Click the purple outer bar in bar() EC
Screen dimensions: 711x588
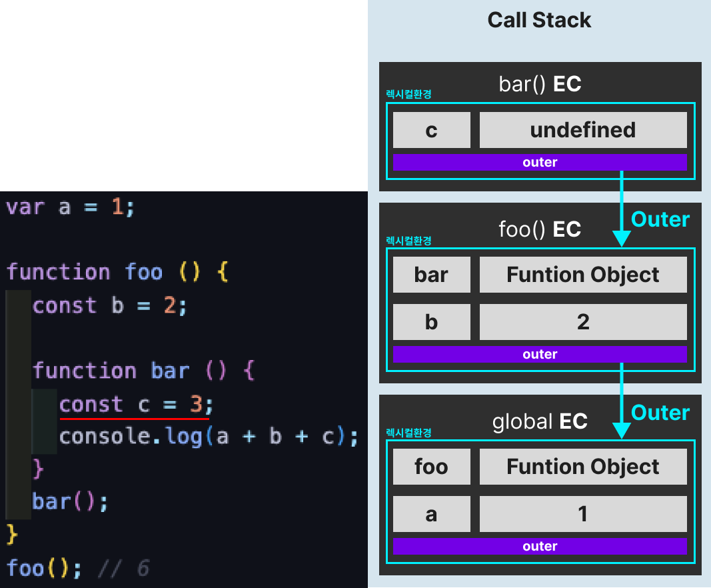tap(540, 163)
